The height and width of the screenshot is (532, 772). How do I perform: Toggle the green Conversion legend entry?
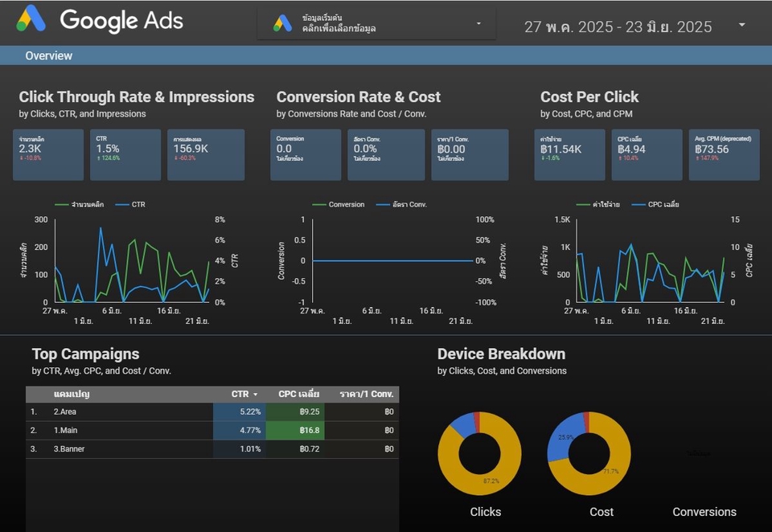click(x=338, y=205)
